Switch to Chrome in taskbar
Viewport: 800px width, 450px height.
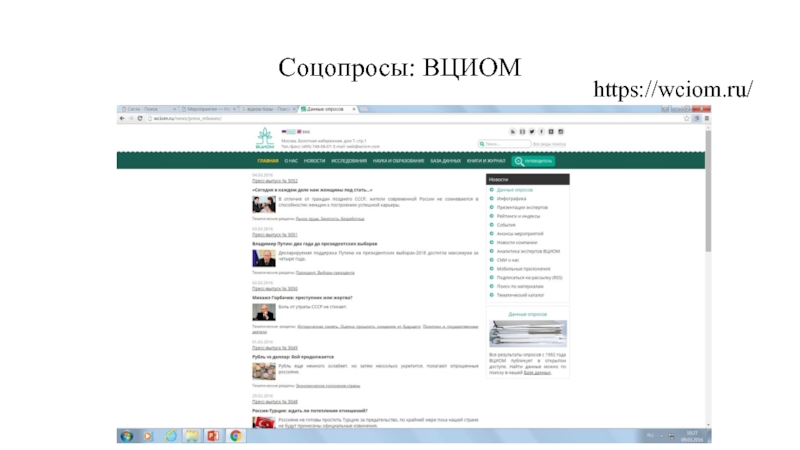[x=235, y=436]
